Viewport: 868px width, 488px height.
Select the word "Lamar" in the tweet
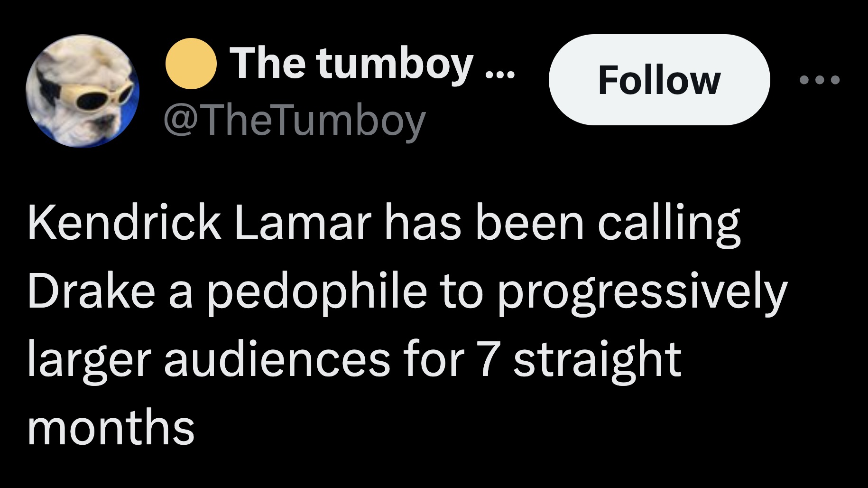point(302,223)
